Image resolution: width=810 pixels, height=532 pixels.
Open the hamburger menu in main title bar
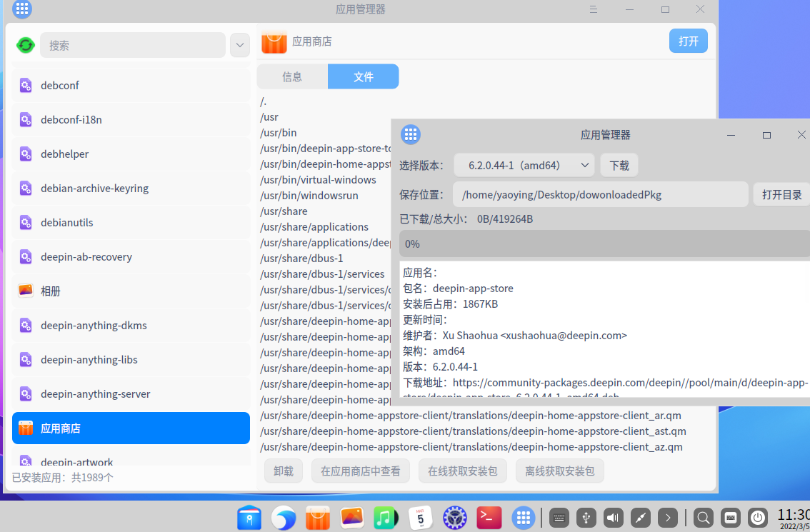[594, 9]
